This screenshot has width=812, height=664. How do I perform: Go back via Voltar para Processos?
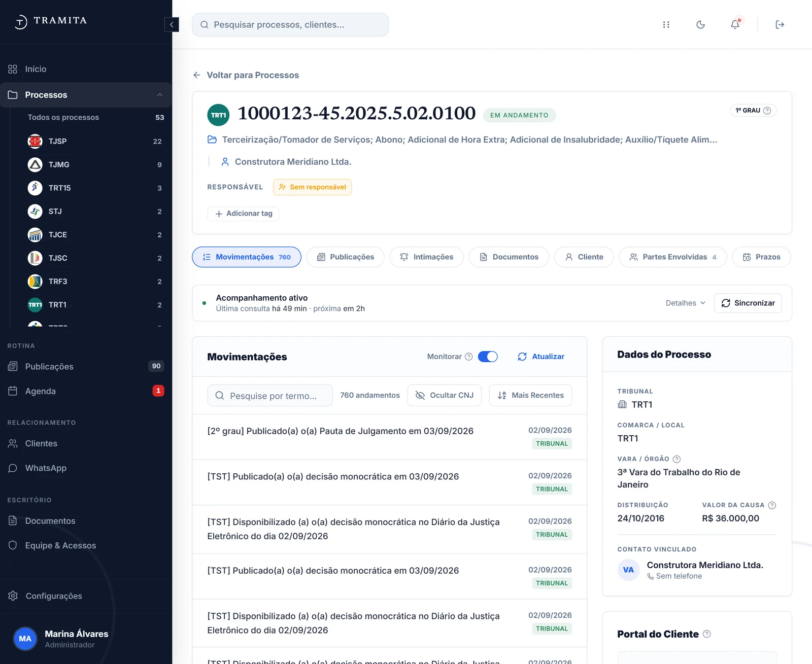pyautogui.click(x=246, y=75)
